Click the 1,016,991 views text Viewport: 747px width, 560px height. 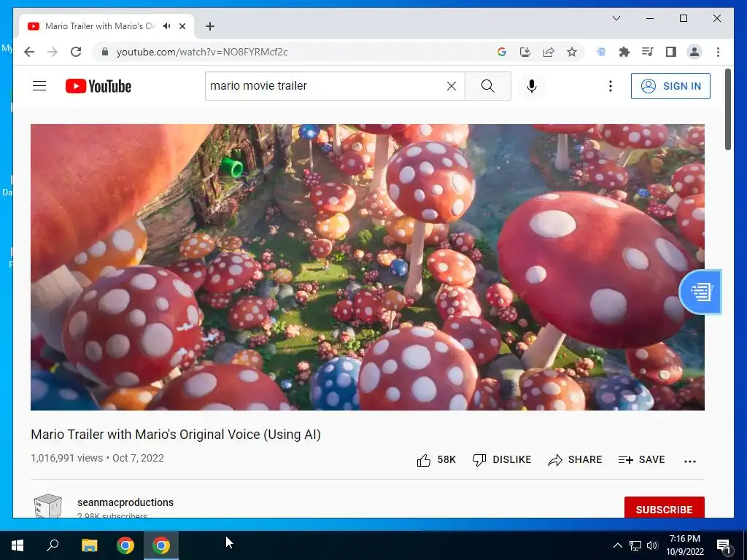click(x=66, y=458)
